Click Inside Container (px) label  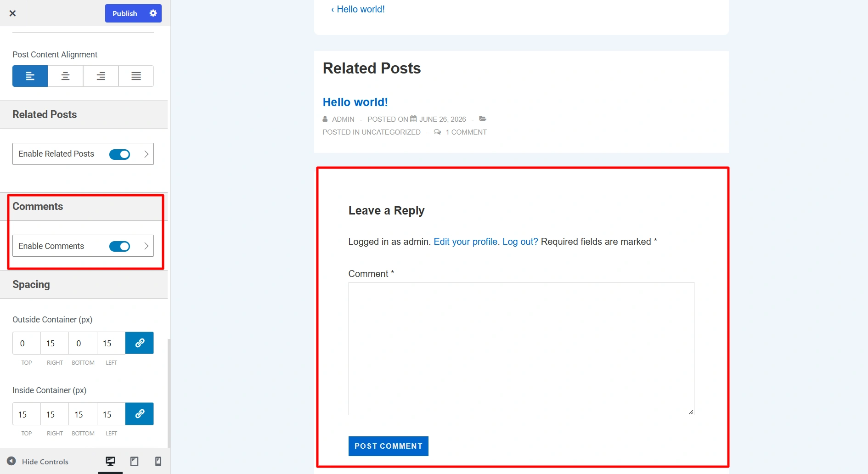pos(50,390)
